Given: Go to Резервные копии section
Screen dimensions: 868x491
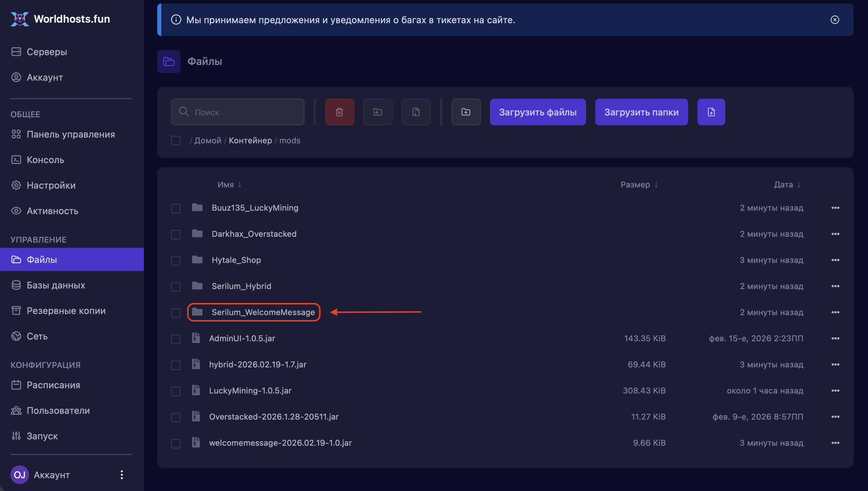Looking at the screenshot, I should click(x=66, y=311).
